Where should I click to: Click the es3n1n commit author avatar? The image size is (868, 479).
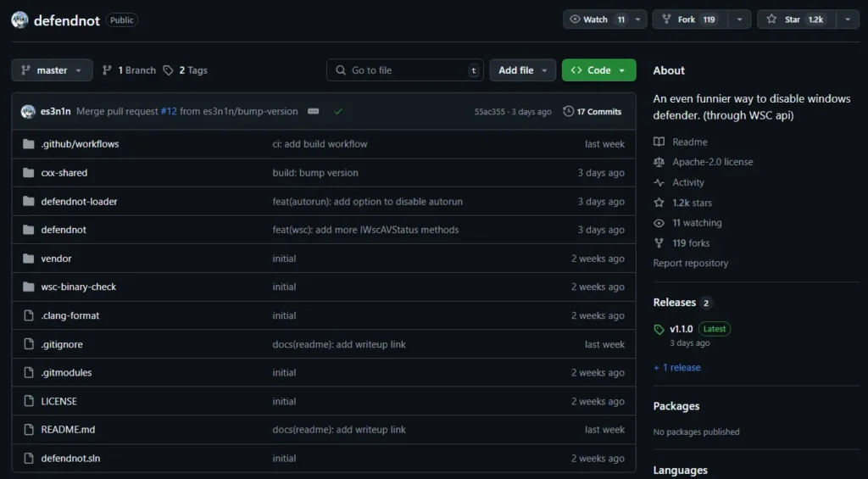click(x=28, y=111)
